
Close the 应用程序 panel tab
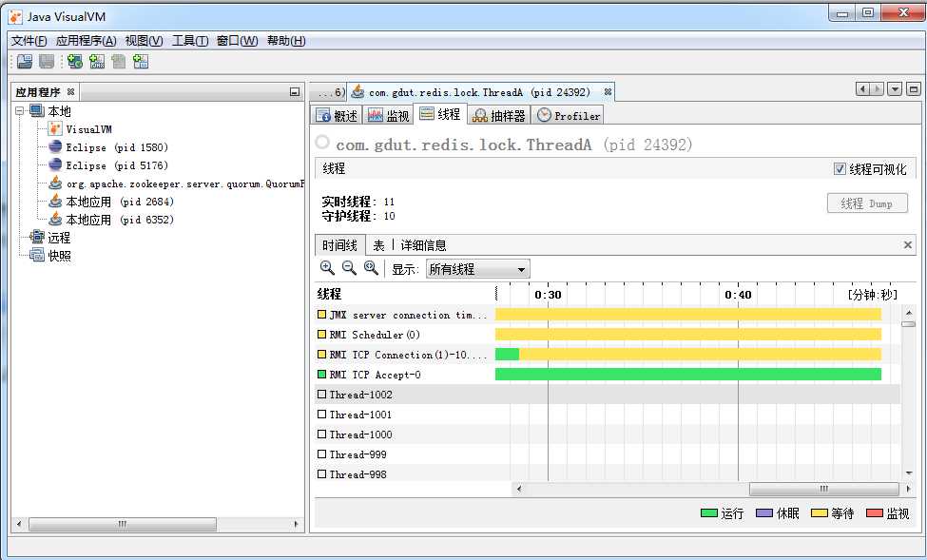(71, 91)
